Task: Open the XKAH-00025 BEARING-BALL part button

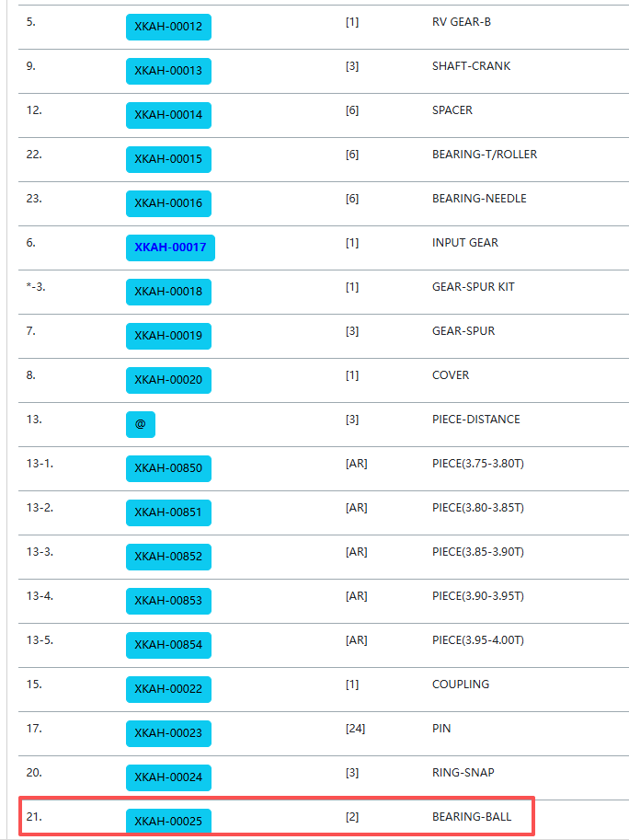Action: coord(168,822)
